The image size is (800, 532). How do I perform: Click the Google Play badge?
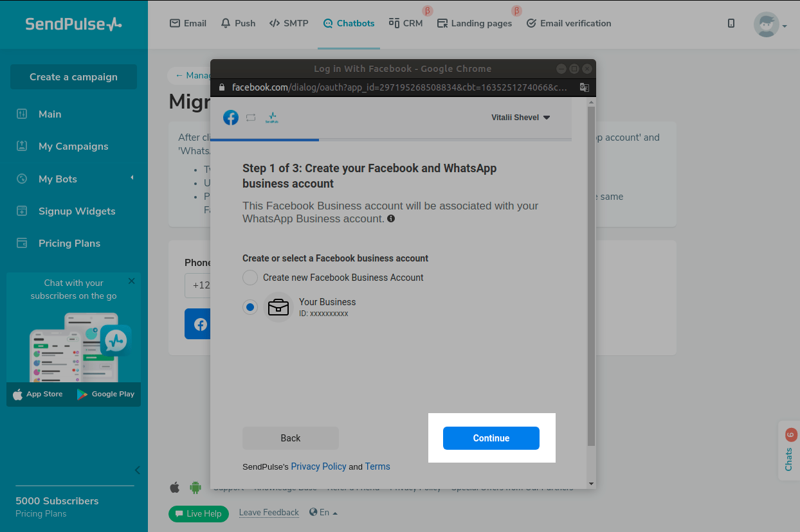point(105,394)
